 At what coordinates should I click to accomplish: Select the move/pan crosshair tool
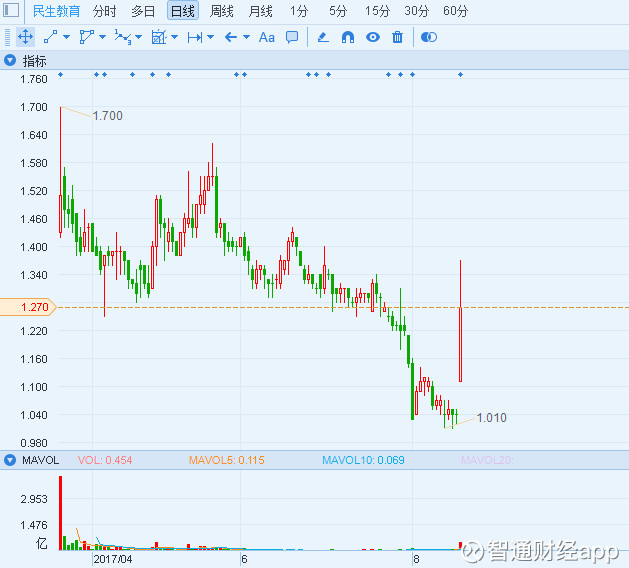[x=25, y=37]
